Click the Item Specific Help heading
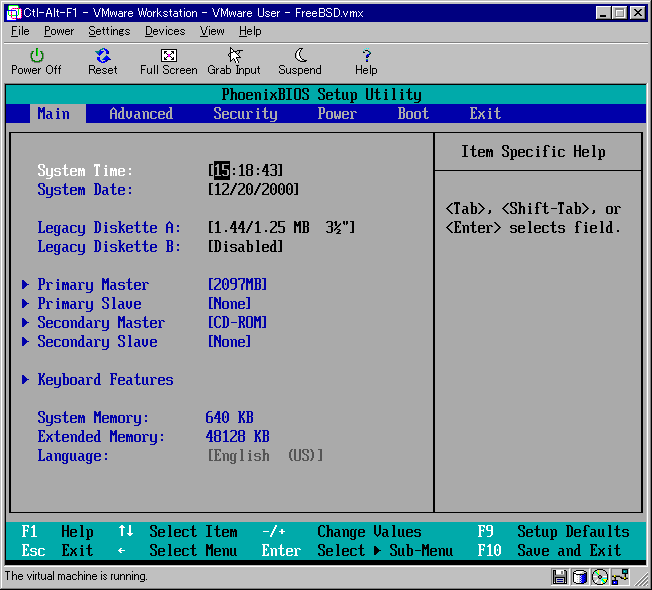 click(x=533, y=152)
